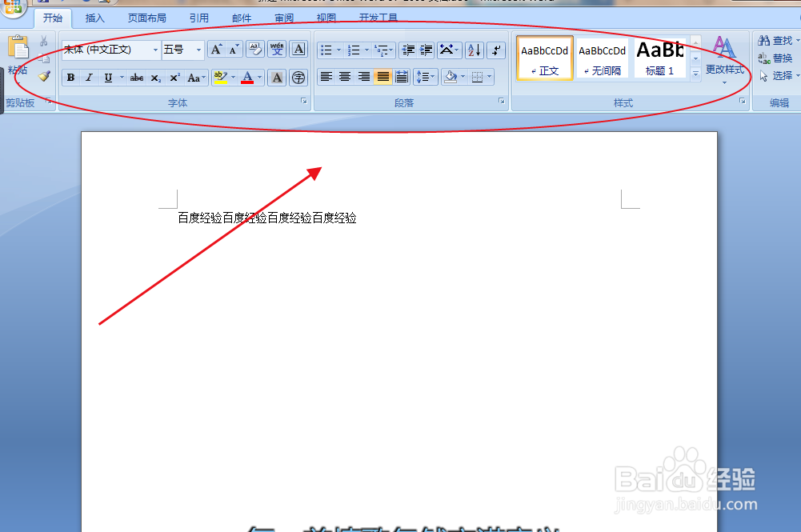Open the phonetic guide (wén) tool

click(x=277, y=50)
